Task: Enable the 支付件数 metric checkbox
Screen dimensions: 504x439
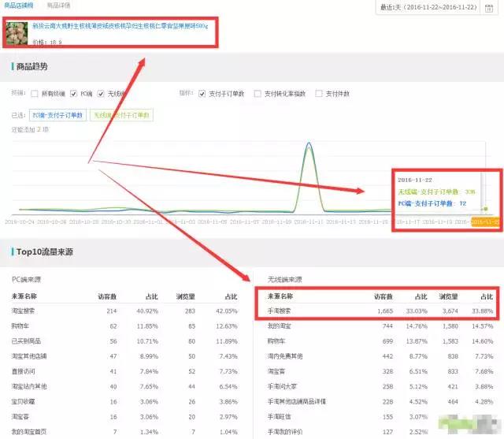Action: point(319,93)
